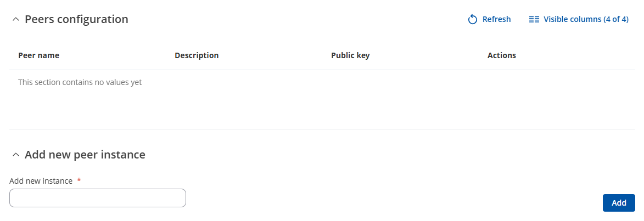The height and width of the screenshot is (221, 644).
Task: Select the Peer name column header
Action: click(x=38, y=55)
